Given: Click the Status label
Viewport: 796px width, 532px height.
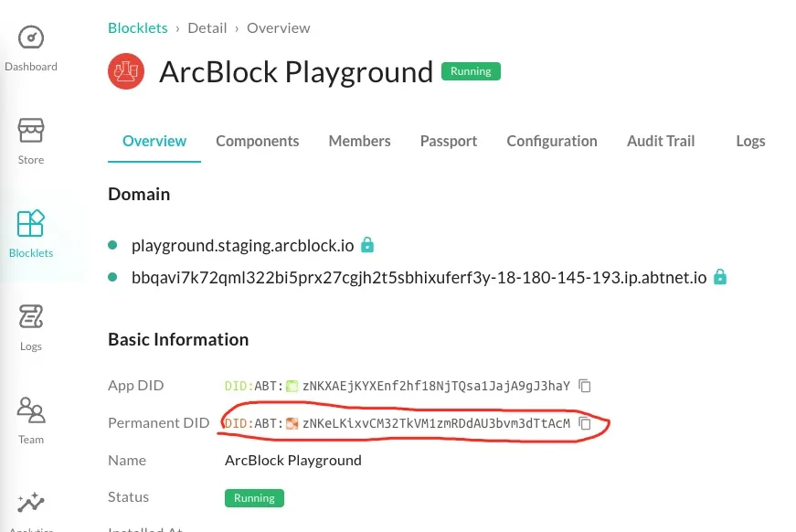Looking at the screenshot, I should pos(128,497).
